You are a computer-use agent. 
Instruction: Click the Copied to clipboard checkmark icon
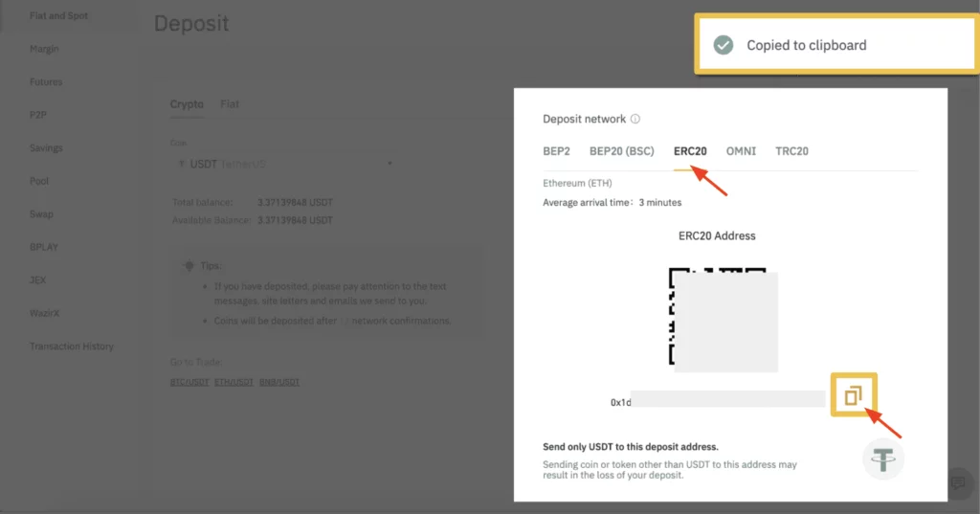tap(724, 45)
